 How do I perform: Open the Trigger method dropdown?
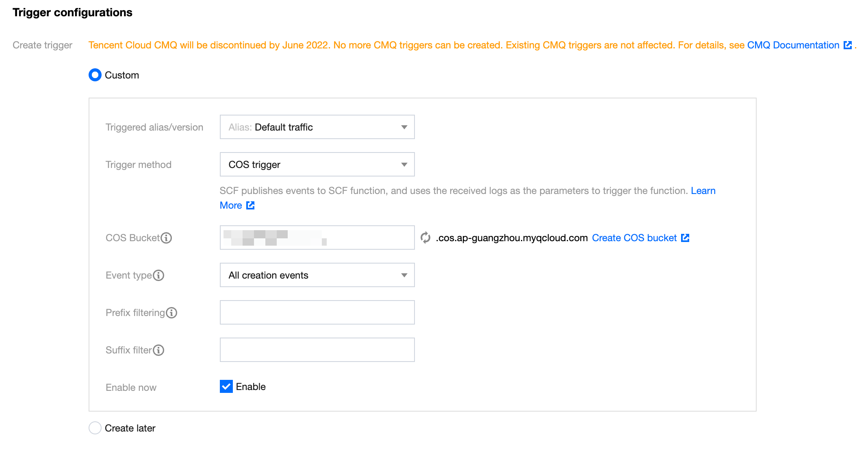click(x=317, y=165)
